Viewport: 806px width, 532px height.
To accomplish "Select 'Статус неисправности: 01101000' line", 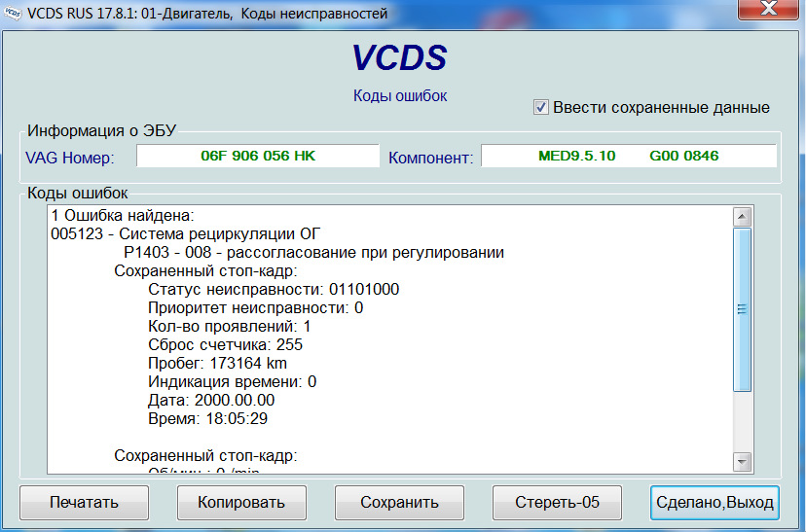I will click(x=274, y=290).
